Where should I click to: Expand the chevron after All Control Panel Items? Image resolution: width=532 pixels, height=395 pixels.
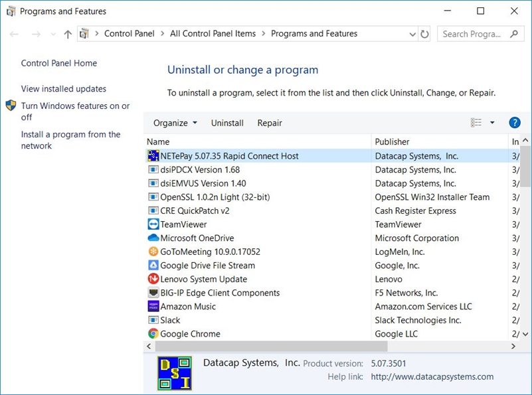pyautogui.click(x=263, y=34)
